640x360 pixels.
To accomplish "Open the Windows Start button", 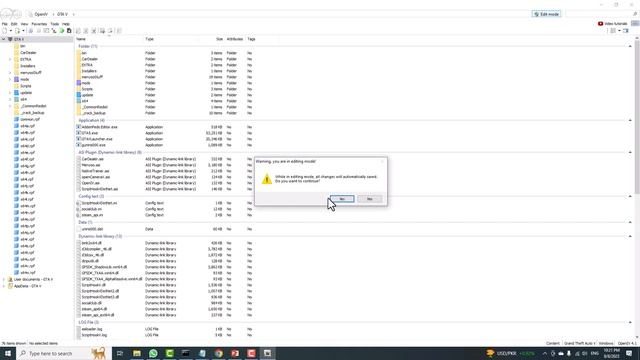I will coord(8,353).
